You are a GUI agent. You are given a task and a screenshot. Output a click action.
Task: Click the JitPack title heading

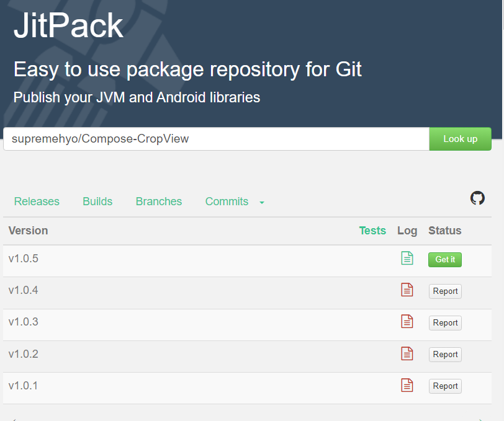(68, 25)
